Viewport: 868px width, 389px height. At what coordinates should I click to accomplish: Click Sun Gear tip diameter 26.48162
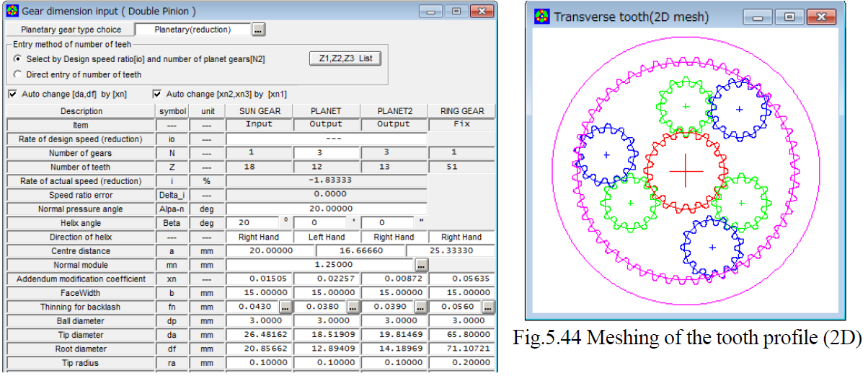click(258, 335)
